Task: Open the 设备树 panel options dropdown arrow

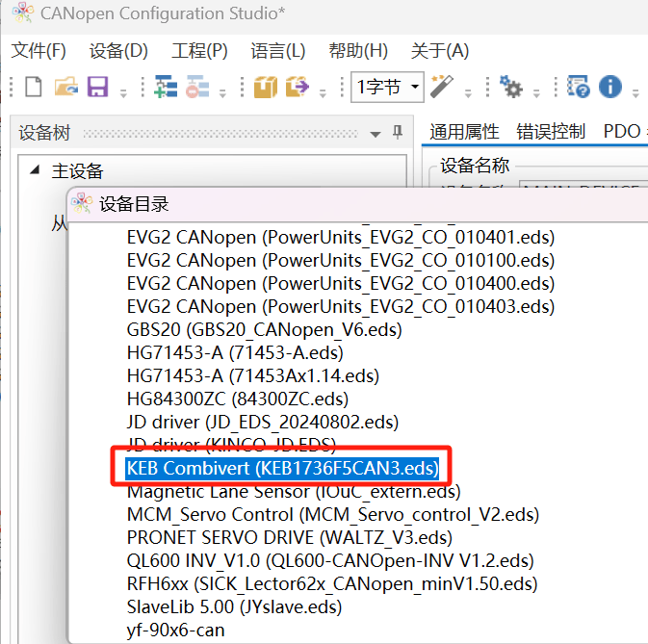Action: 376,134
